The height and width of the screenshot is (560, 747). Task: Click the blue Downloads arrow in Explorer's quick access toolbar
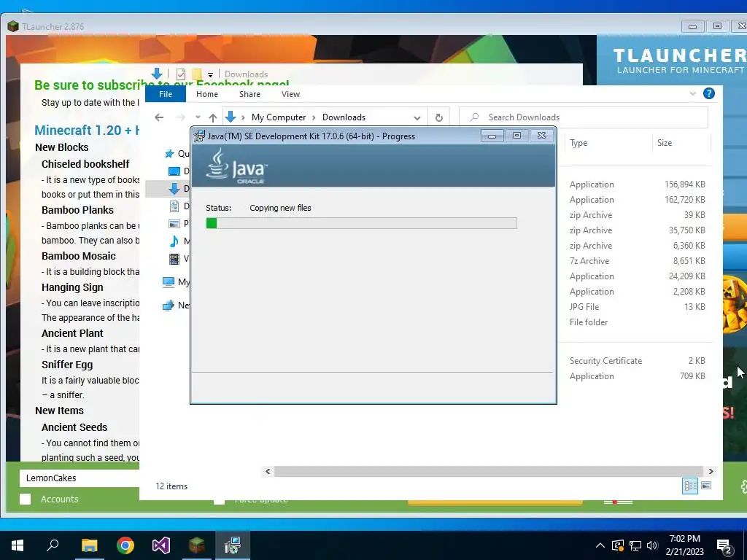pos(157,74)
